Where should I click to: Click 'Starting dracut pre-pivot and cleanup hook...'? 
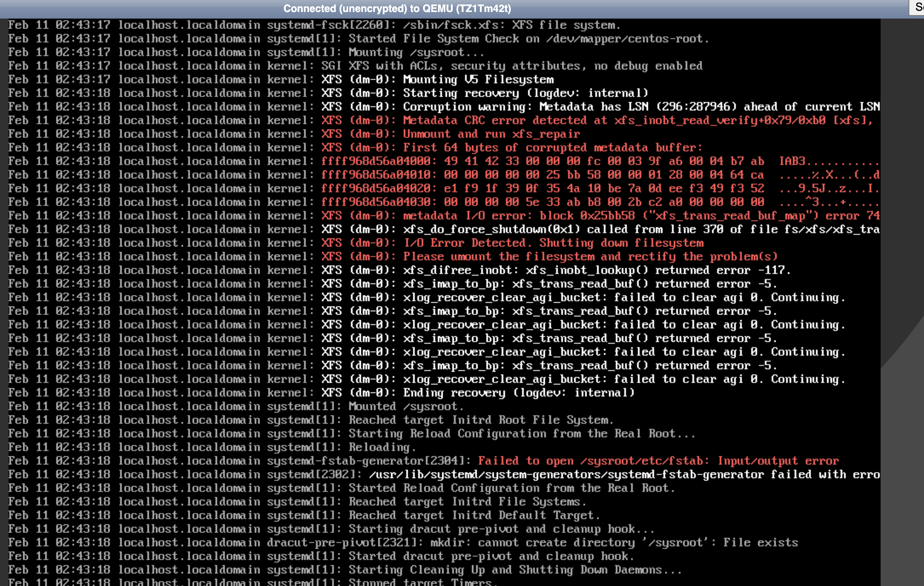coord(502,529)
